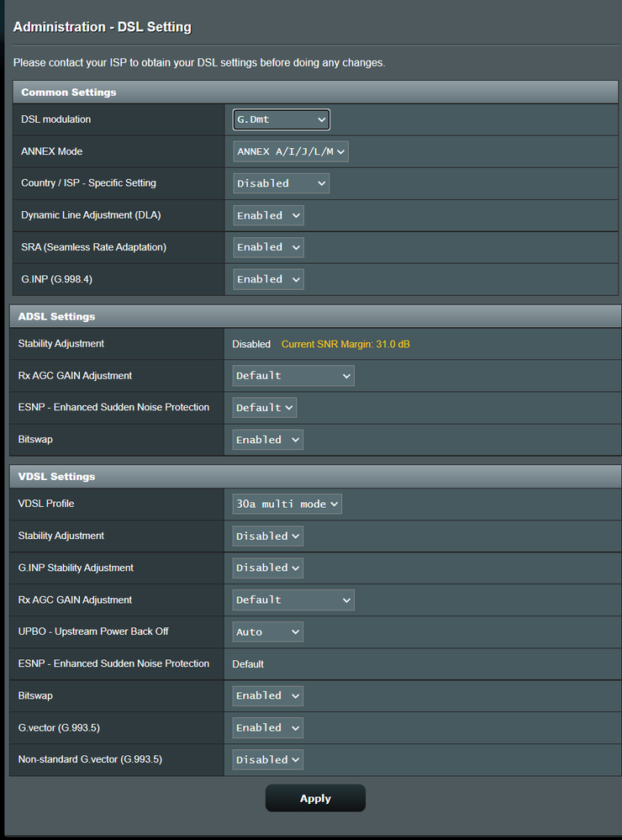This screenshot has height=840, width=622.
Task: Open Non-standard G.vector dropdown
Action: 268,759
